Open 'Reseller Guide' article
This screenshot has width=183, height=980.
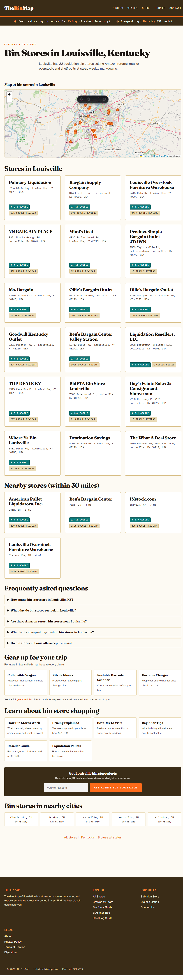26,751
